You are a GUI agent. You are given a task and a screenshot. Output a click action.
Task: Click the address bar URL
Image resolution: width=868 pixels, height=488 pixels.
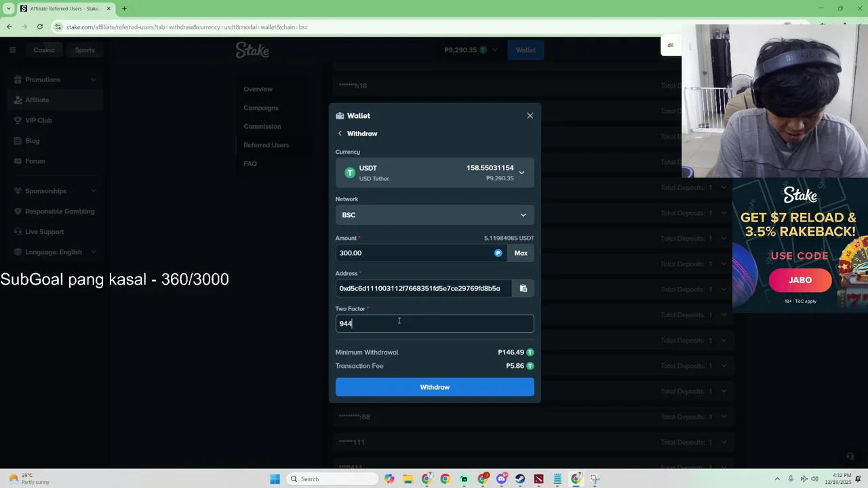click(x=187, y=27)
